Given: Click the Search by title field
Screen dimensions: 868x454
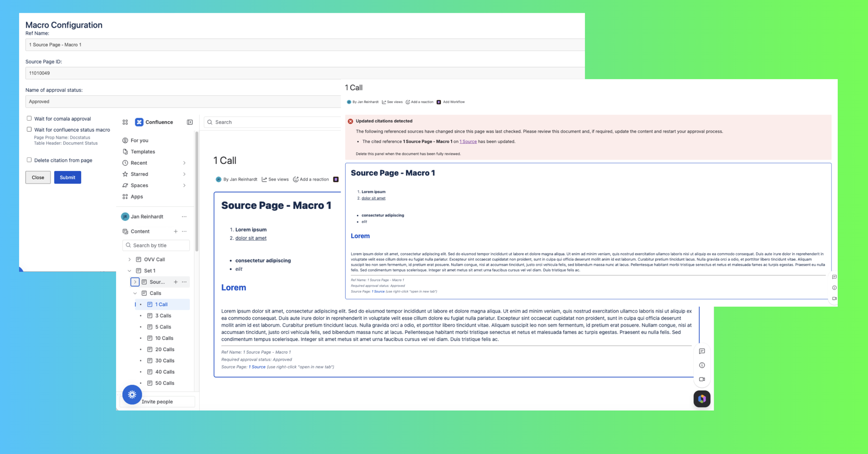Looking at the screenshot, I should (156, 245).
